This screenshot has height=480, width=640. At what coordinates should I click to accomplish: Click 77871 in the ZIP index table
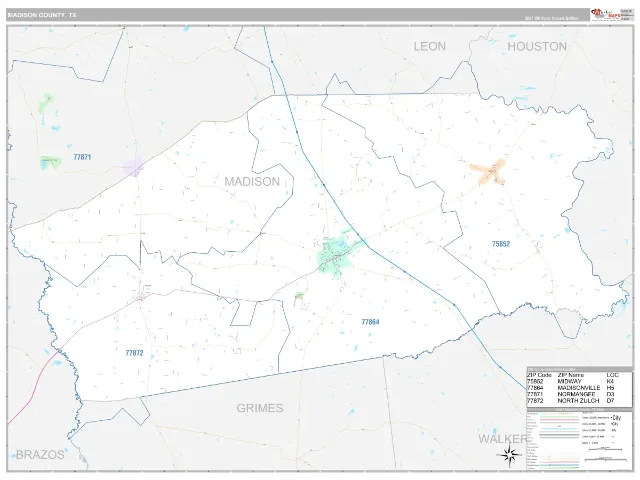point(535,394)
